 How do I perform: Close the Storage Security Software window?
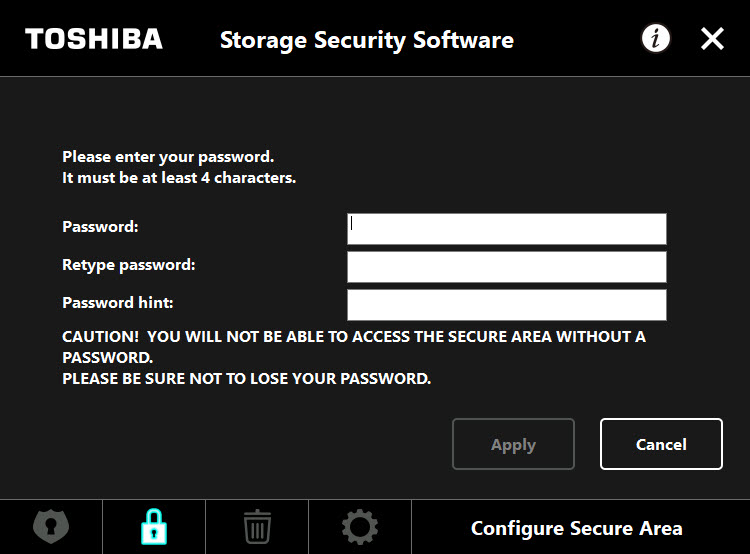(712, 38)
